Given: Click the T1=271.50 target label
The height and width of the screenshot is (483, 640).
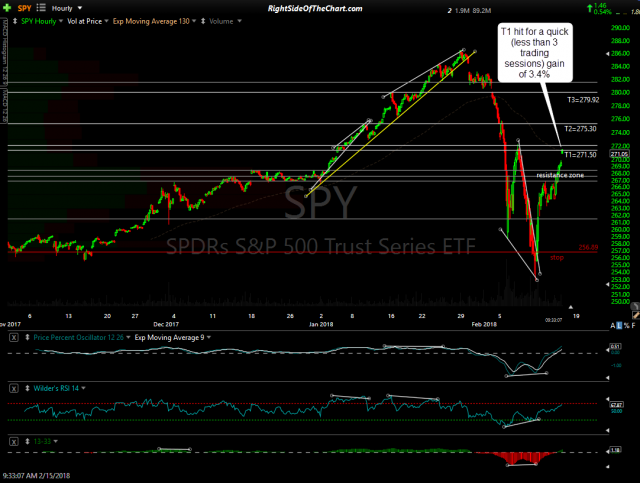Looking at the screenshot, I should (580, 155).
